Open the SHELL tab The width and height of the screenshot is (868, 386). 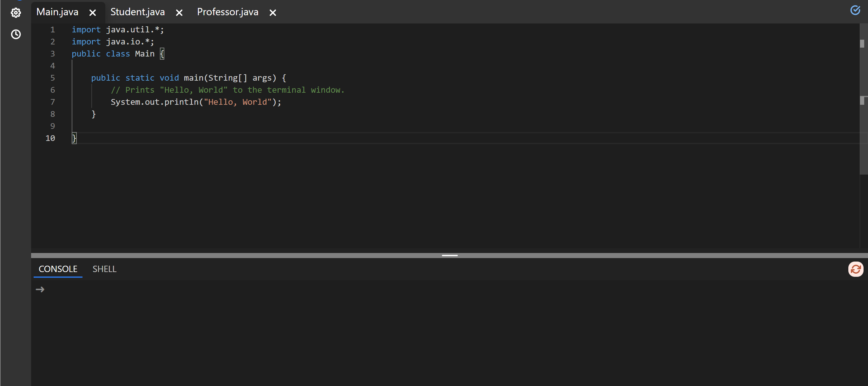(x=104, y=269)
